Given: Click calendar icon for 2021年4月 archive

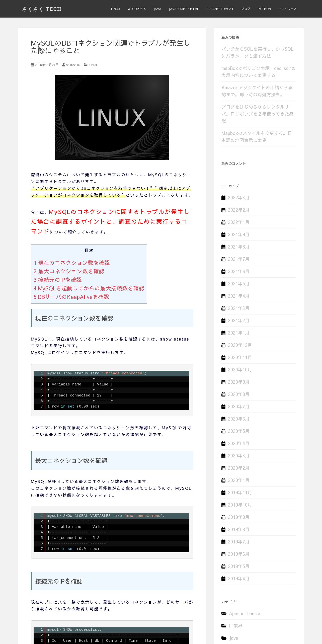Looking at the screenshot, I should (x=223, y=296).
